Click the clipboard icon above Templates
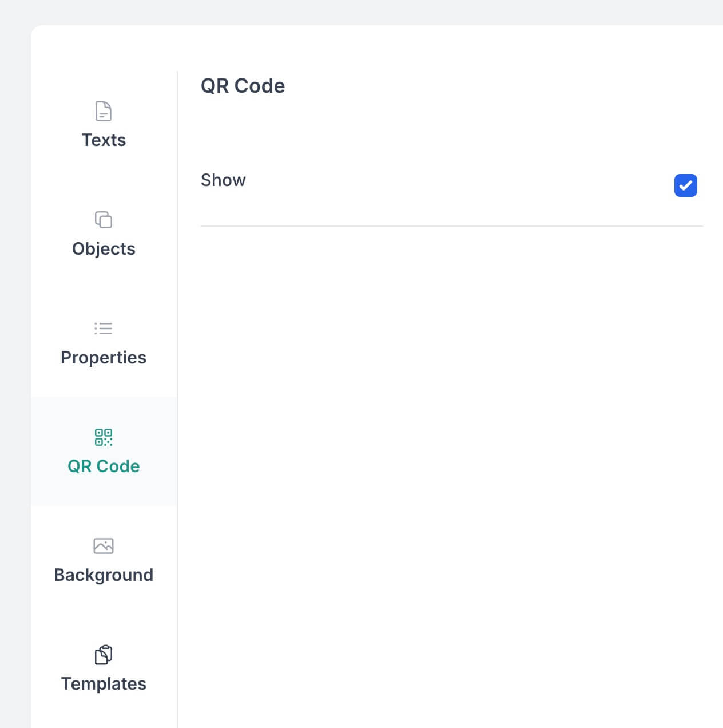 (x=104, y=655)
